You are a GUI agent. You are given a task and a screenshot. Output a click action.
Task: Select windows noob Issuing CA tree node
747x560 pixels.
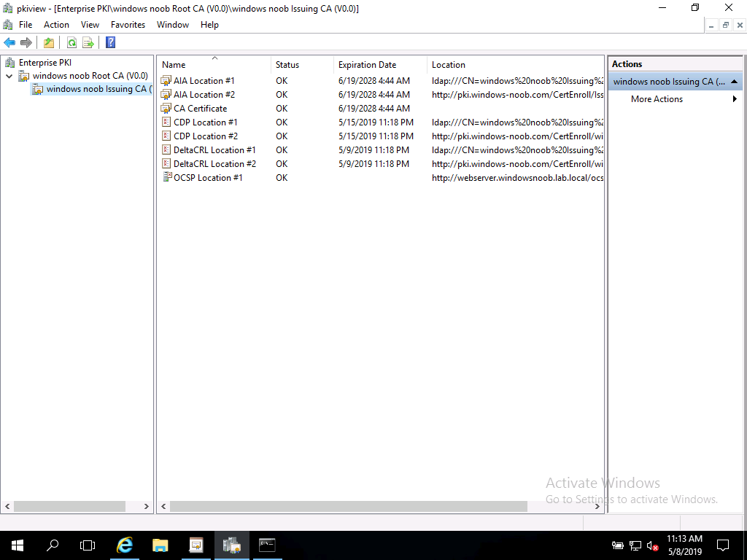[x=99, y=89]
